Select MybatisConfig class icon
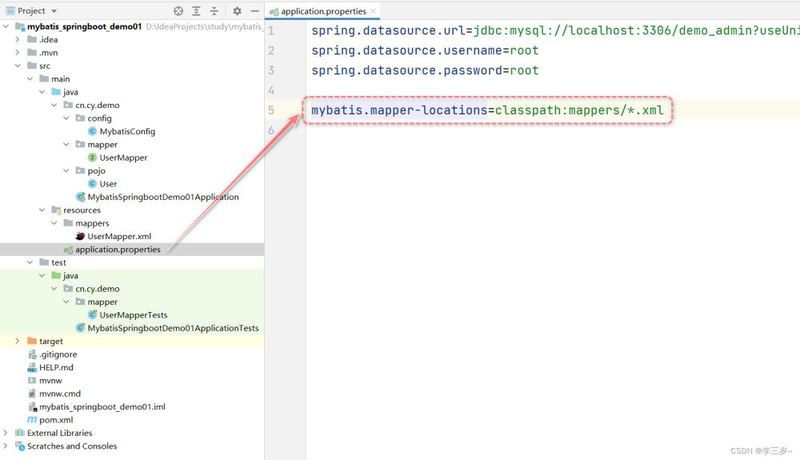 (x=92, y=131)
